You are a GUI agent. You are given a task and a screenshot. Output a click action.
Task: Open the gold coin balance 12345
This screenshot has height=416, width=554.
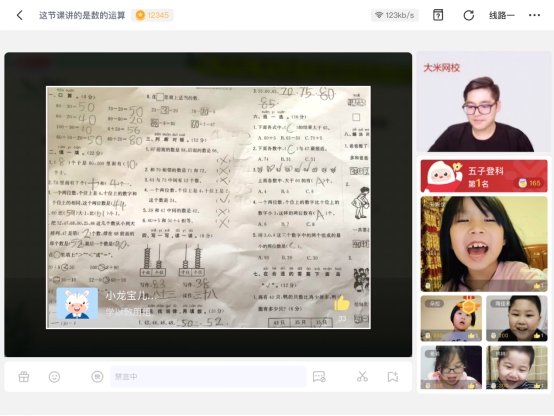click(152, 15)
